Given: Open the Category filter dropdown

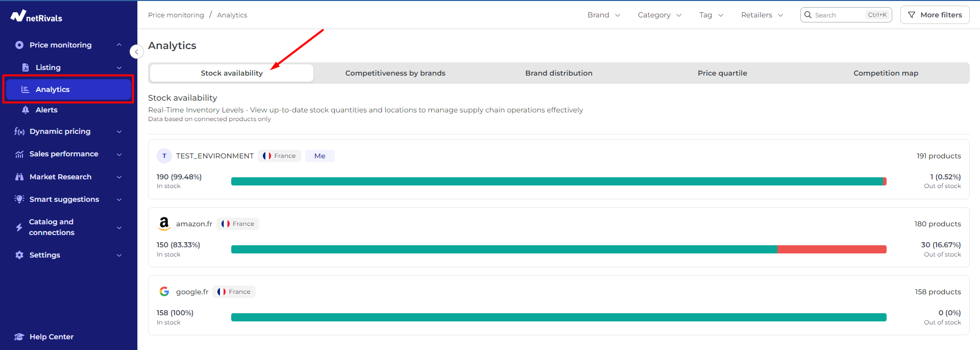Looking at the screenshot, I should (x=659, y=15).
